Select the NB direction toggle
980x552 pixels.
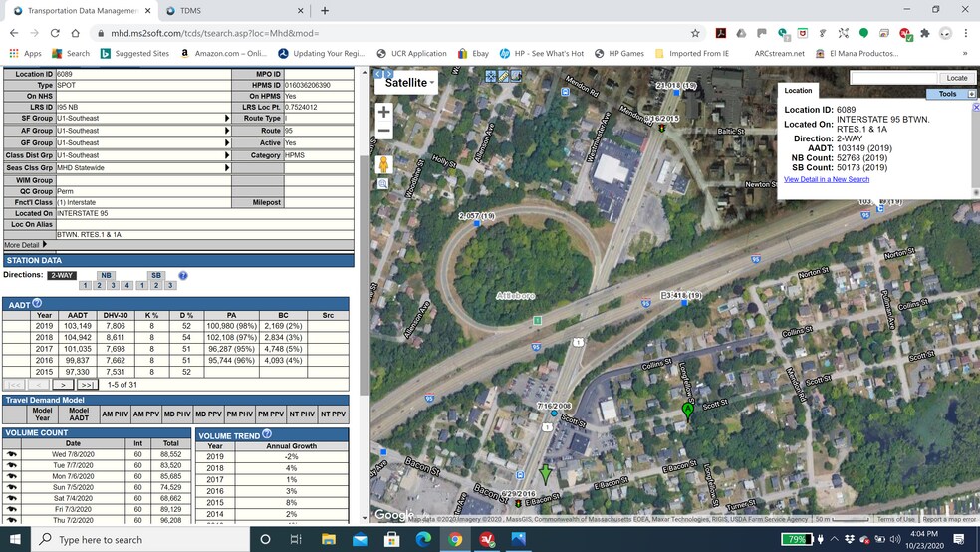[106, 275]
